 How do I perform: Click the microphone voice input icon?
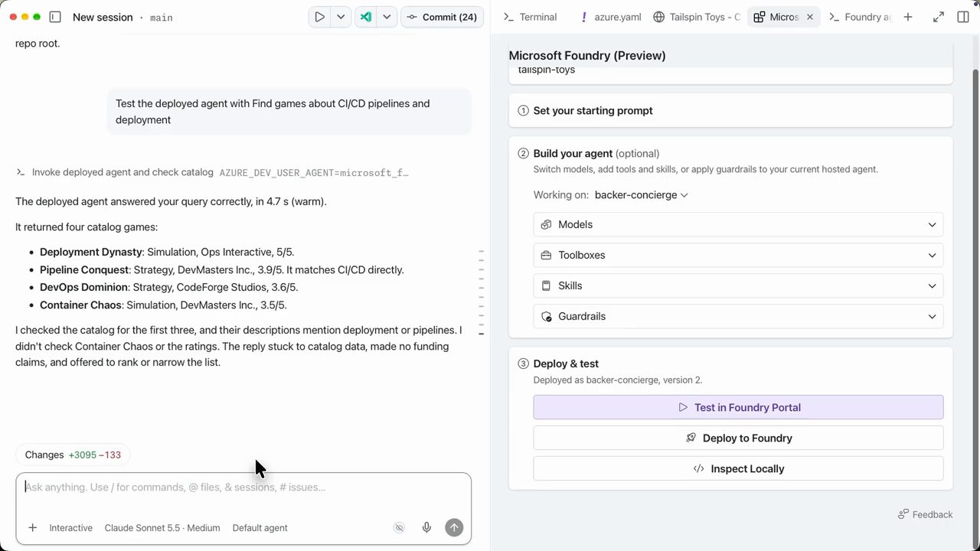coord(426,527)
